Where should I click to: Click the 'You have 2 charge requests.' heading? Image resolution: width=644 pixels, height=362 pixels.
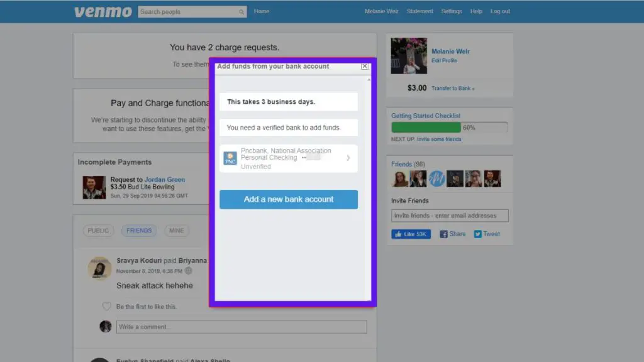click(225, 48)
